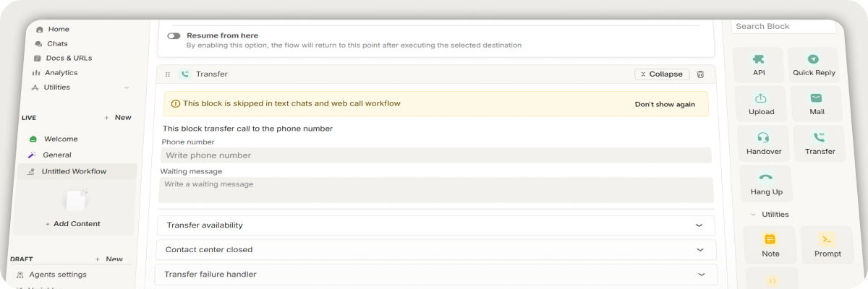
Task: Add the Upload block
Action: (760, 104)
